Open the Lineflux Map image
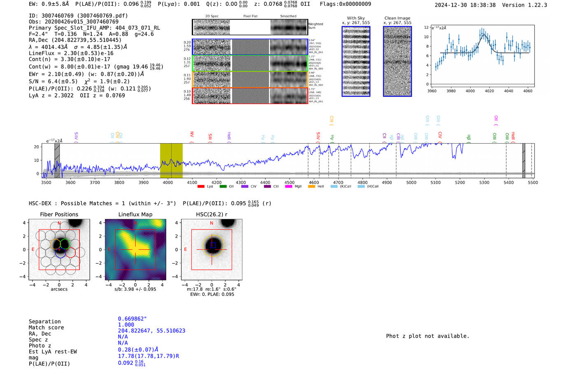The image size is (576, 392). point(135,250)
